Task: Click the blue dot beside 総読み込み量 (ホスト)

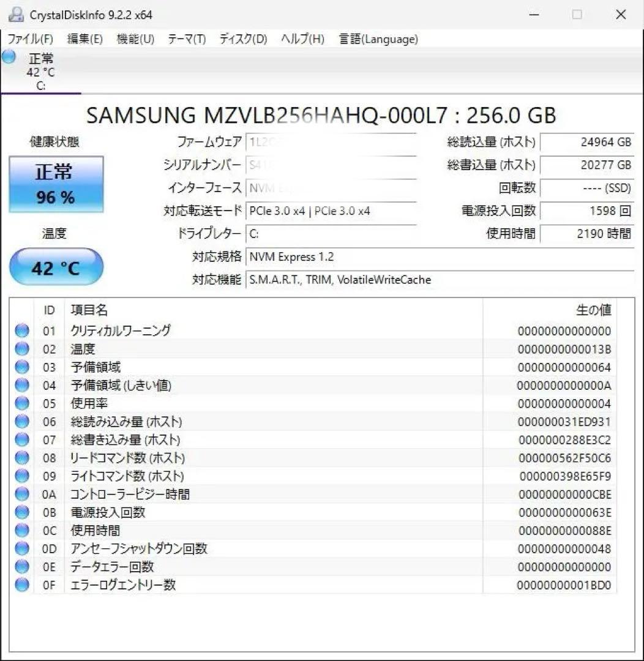Action: (21, 421)
